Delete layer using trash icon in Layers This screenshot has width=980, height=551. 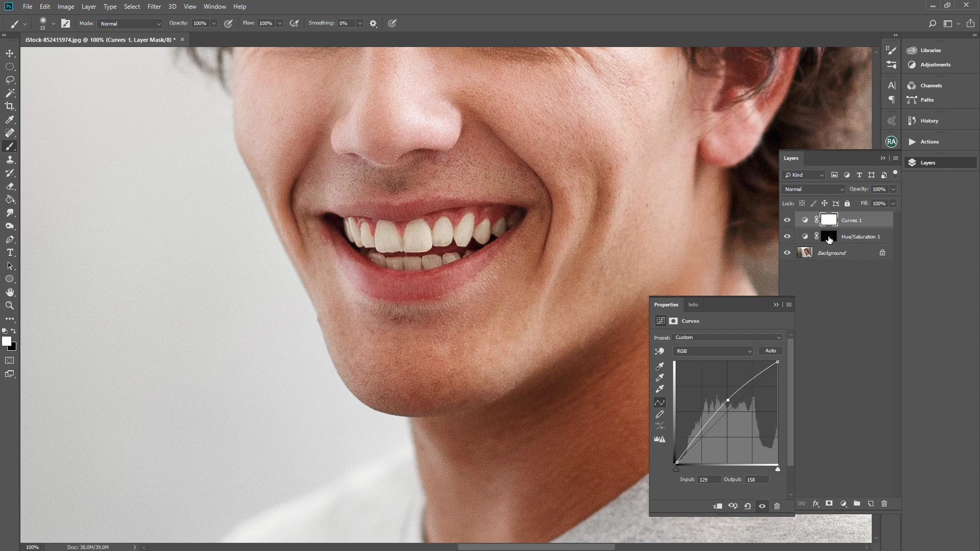885,504
